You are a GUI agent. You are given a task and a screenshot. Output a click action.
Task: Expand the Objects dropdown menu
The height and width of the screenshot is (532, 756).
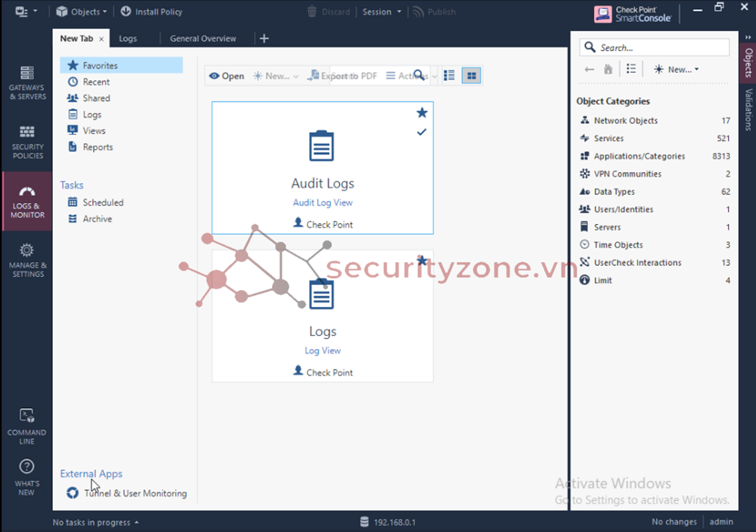81,12
